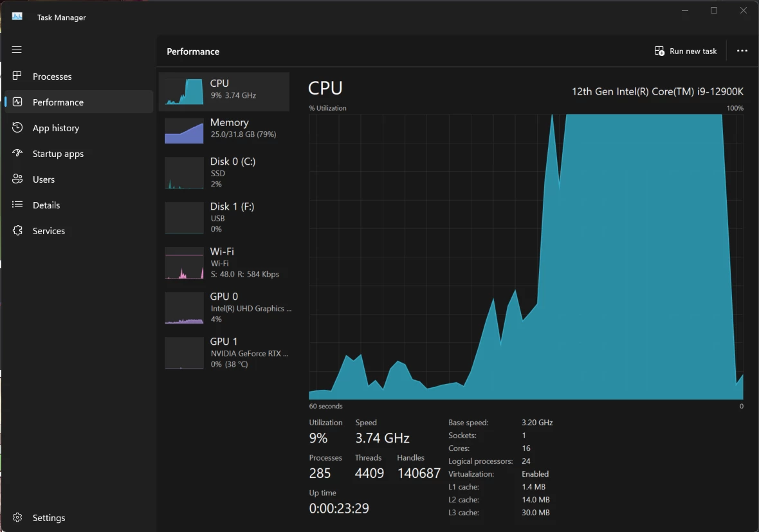Click the % Utilization graph label
The width and height of the screenshot is (759, 532).
327,108
